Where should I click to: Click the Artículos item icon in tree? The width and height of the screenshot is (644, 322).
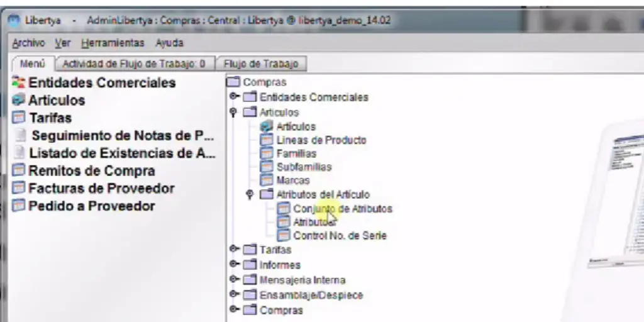coord(267,126)
